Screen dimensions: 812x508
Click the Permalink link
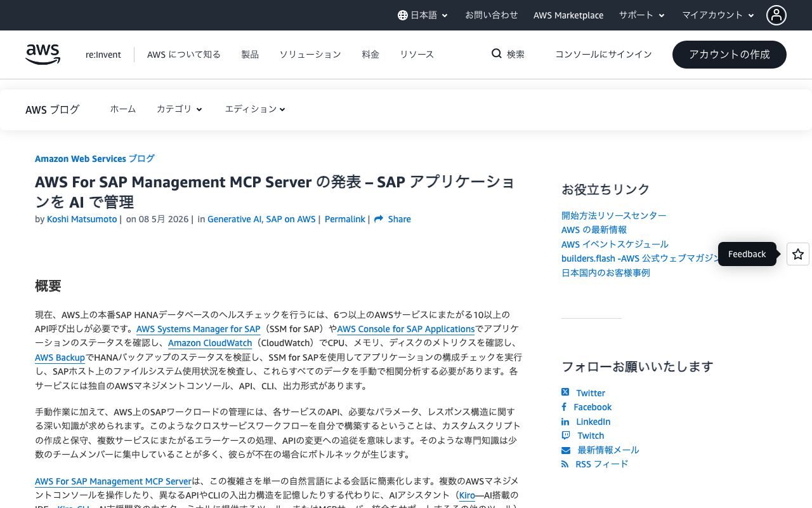(x=345, y=219)
